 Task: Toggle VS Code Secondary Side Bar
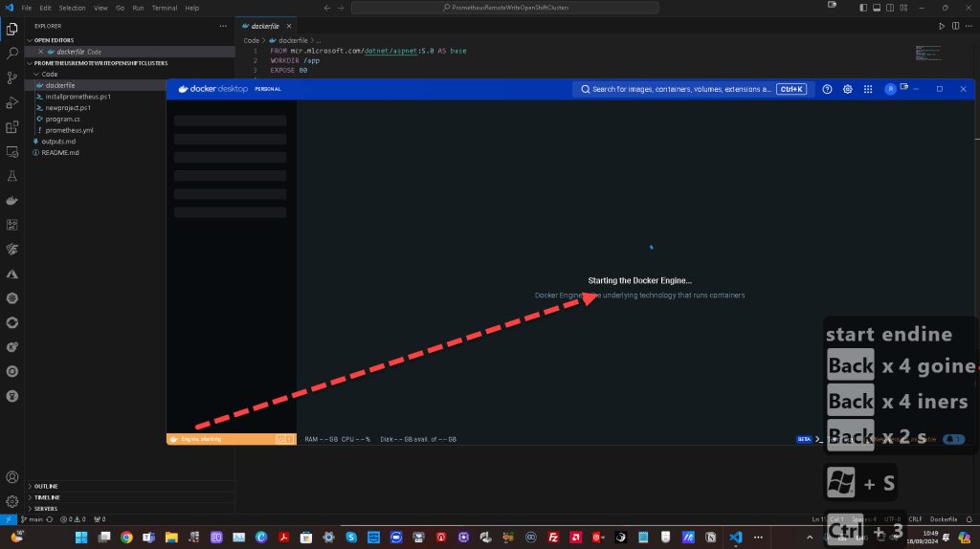[x=890, y=8]
